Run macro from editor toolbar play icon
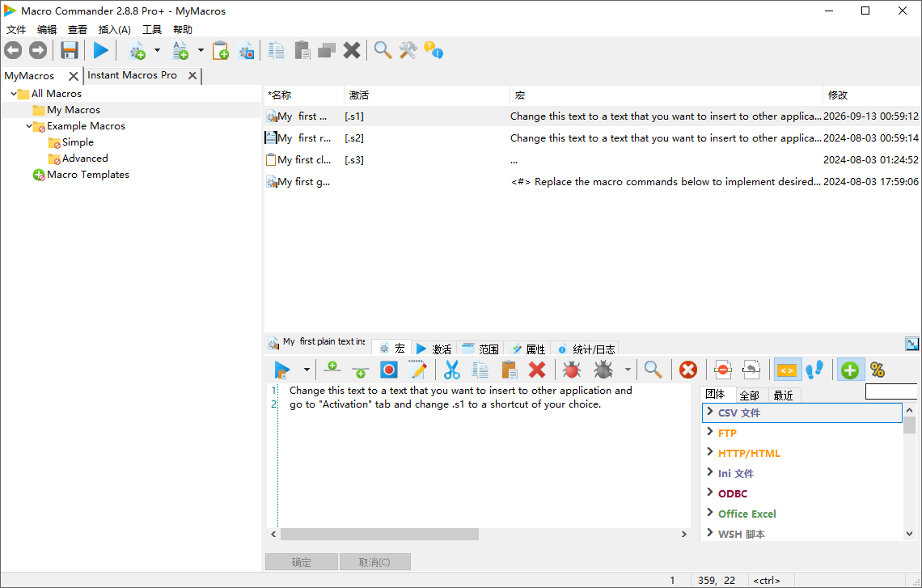This screenshot has height=588, width=922. (282, 370)
